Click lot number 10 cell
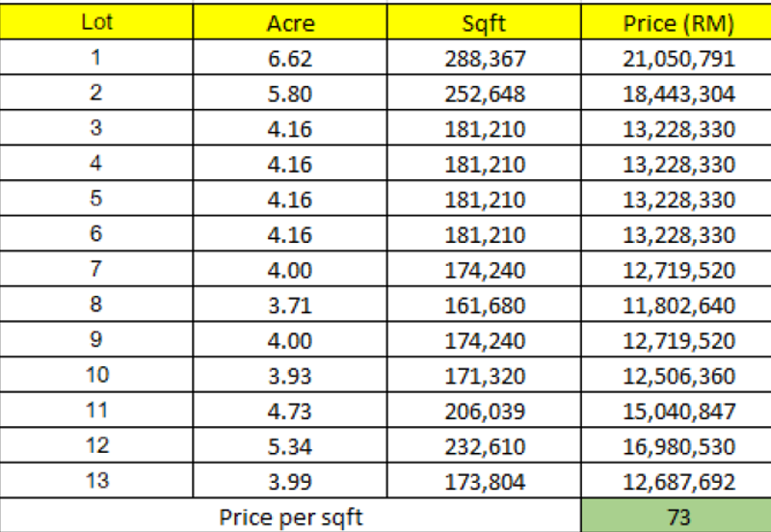This screenshot has height=532, width=771. click(x=95, y=376)
